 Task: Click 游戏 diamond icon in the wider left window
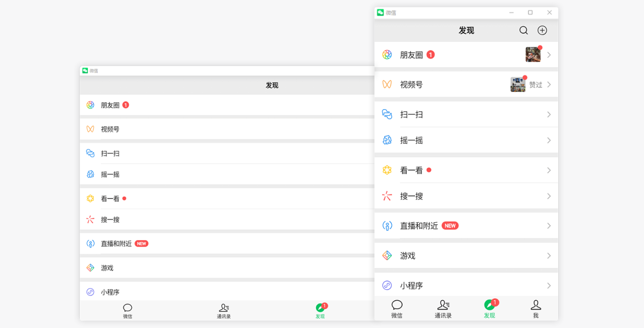[90, 268]
